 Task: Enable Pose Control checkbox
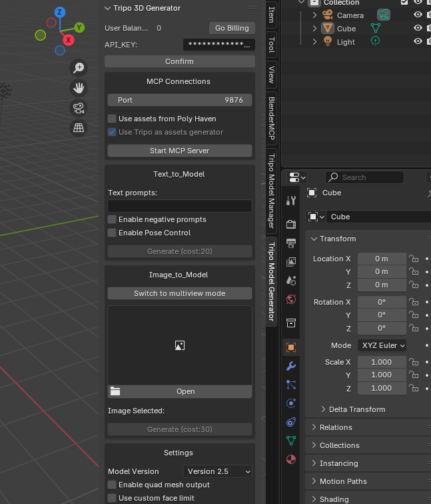point(112,233)
